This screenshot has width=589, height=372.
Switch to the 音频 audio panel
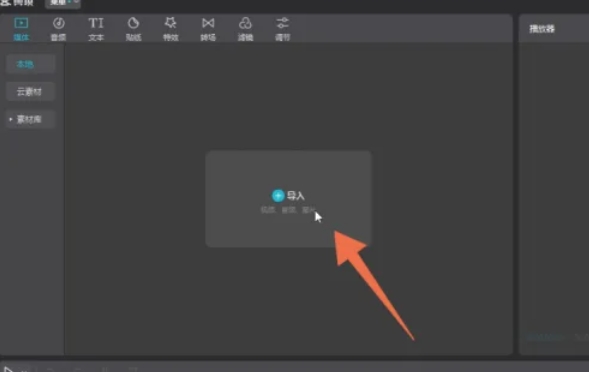58,29
